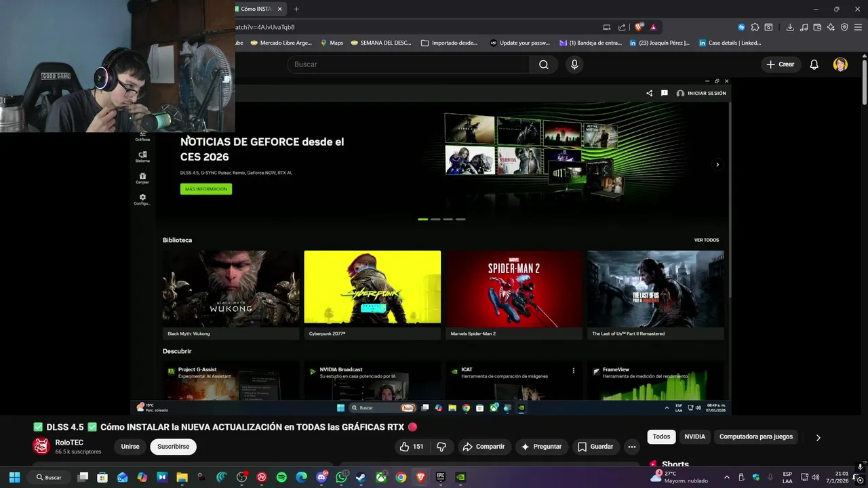Open the Brave VPN shield icon
Screen dimensions: 868x488
click(844, 27)
